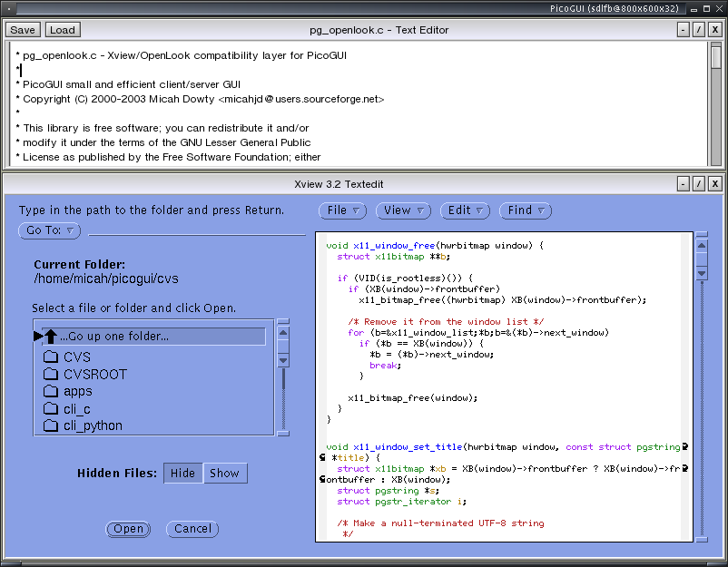Maximize the Text Editor window with slash button
728x567 pixels.
pyautogui.click(x=699, y=30)
